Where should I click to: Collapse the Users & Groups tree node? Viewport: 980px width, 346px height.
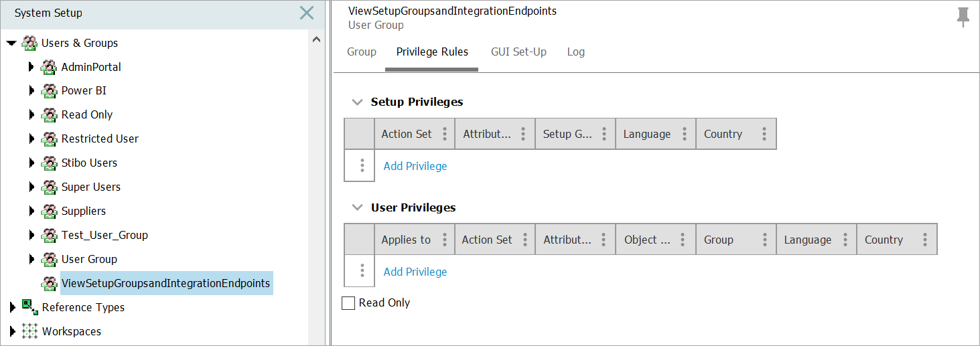tap(11, 43)
